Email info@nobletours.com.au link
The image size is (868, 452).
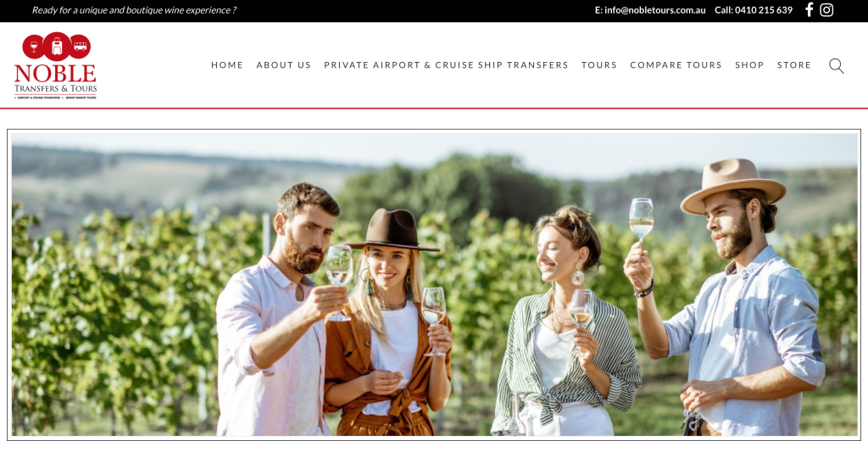(655, 10)
